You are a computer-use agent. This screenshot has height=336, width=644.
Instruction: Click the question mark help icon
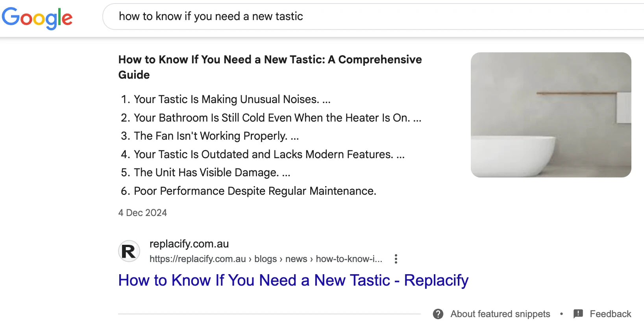click(x=438, y=314)
